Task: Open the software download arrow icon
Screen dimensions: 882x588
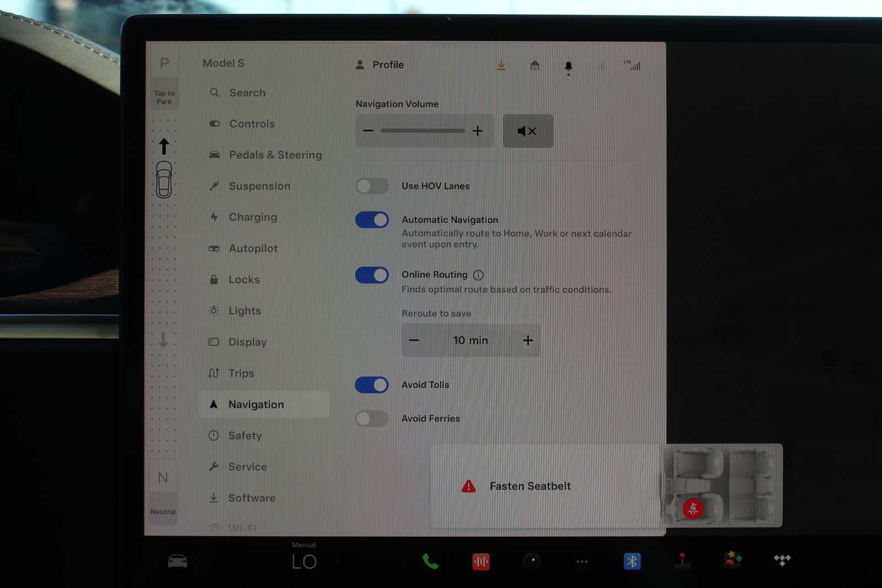Action: (501, 66)
